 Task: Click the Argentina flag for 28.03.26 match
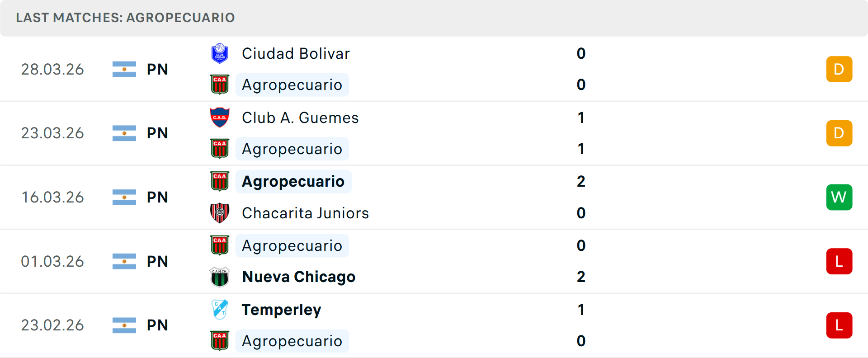[124, 69]
